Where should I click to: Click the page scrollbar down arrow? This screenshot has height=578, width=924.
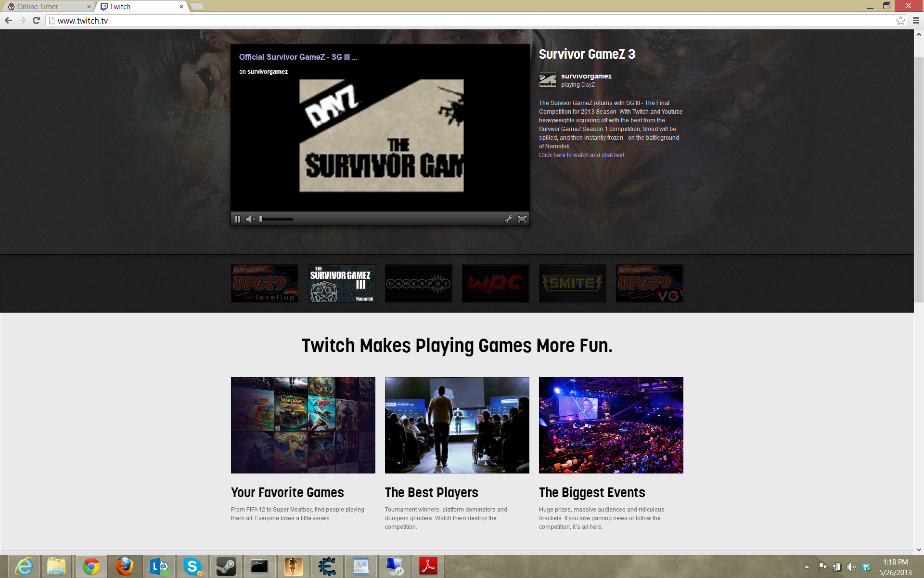pos(919,549)
